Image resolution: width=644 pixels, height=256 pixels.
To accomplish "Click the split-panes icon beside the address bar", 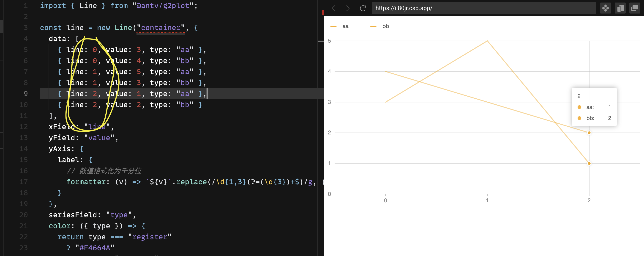I will (620, 8).
